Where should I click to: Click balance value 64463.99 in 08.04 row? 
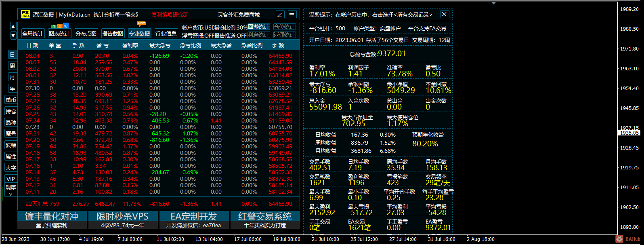click(281, 56)
